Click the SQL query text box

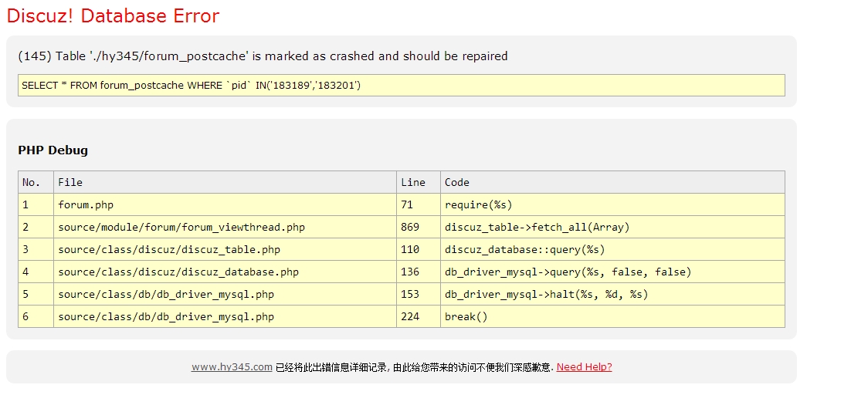(402, 85)
